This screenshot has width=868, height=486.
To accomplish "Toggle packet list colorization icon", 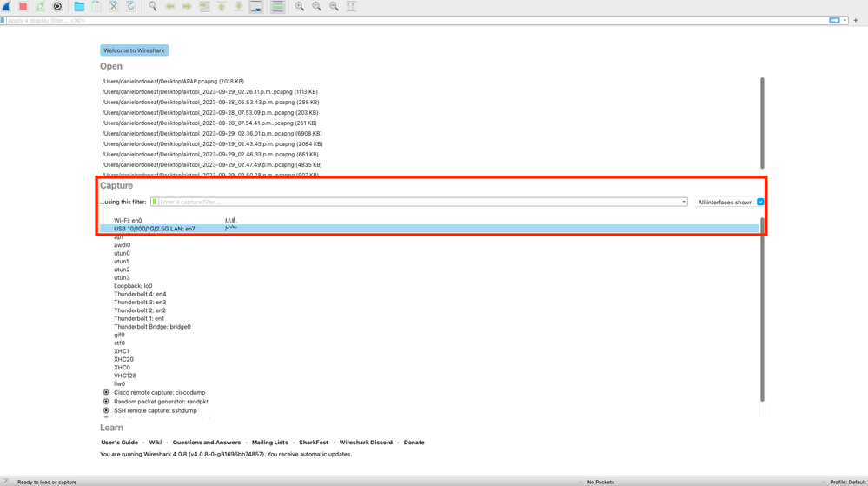I will coord(278,7).
